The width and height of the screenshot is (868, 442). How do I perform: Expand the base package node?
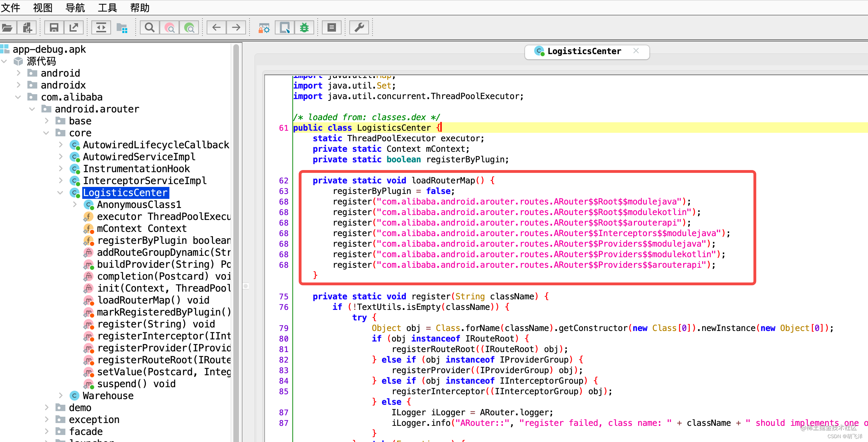point(46,121)
